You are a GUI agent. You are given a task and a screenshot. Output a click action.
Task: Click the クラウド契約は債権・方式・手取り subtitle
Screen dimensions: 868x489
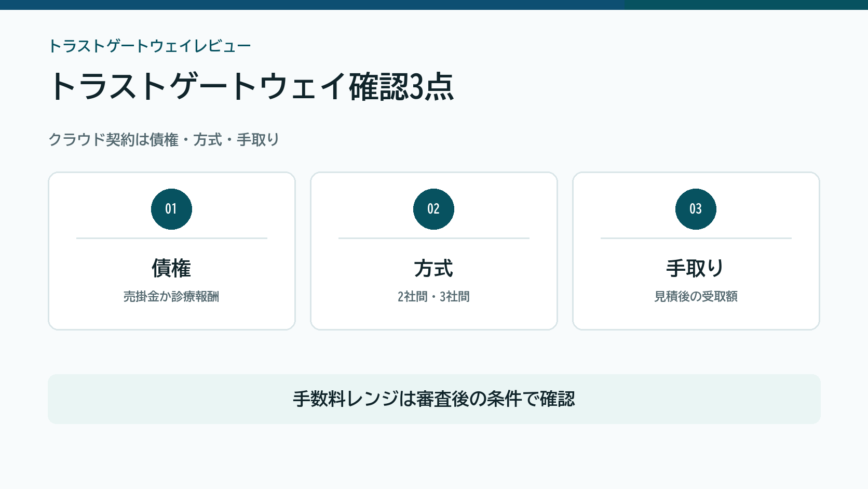pyautogui.click(x=164, y=140)
